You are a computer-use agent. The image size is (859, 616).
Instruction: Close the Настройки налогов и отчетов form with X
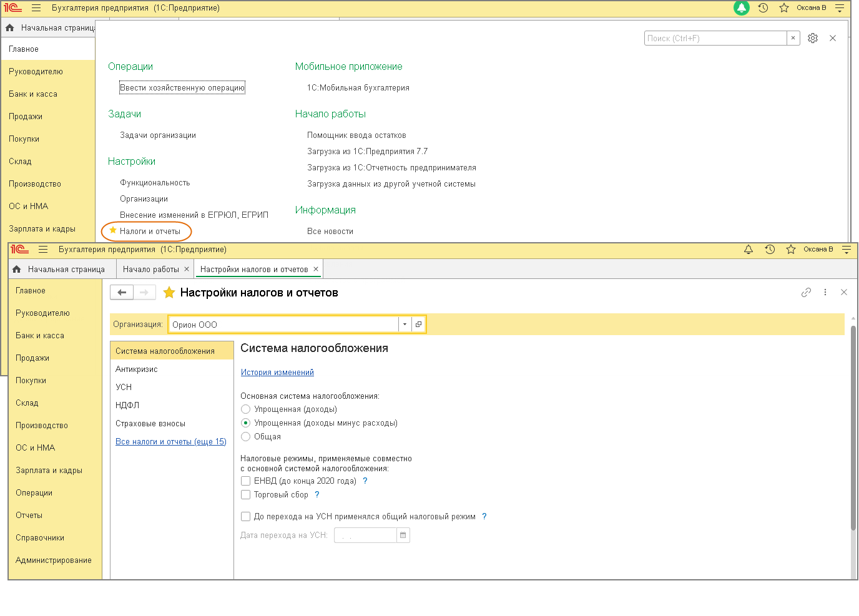click(844, 292)
